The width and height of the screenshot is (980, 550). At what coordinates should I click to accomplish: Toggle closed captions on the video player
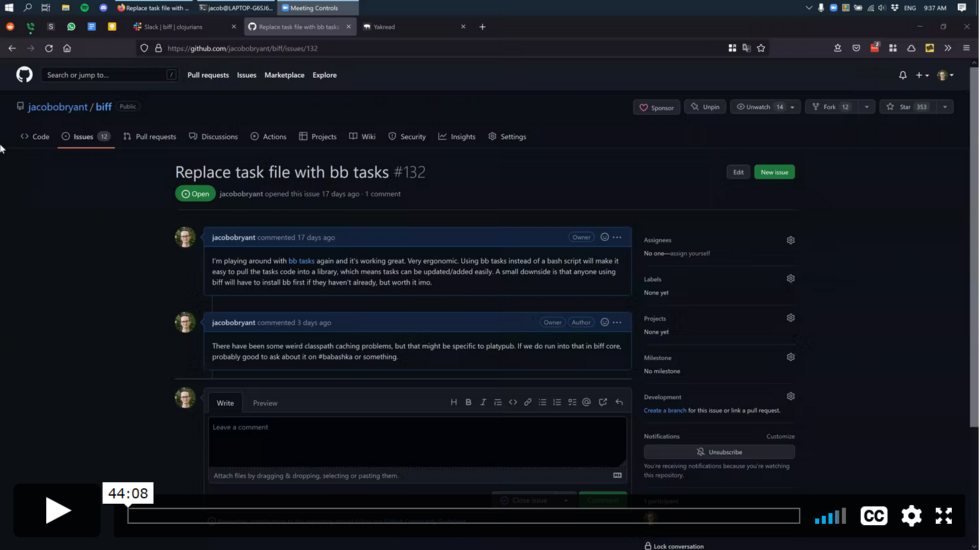[873, 516]
